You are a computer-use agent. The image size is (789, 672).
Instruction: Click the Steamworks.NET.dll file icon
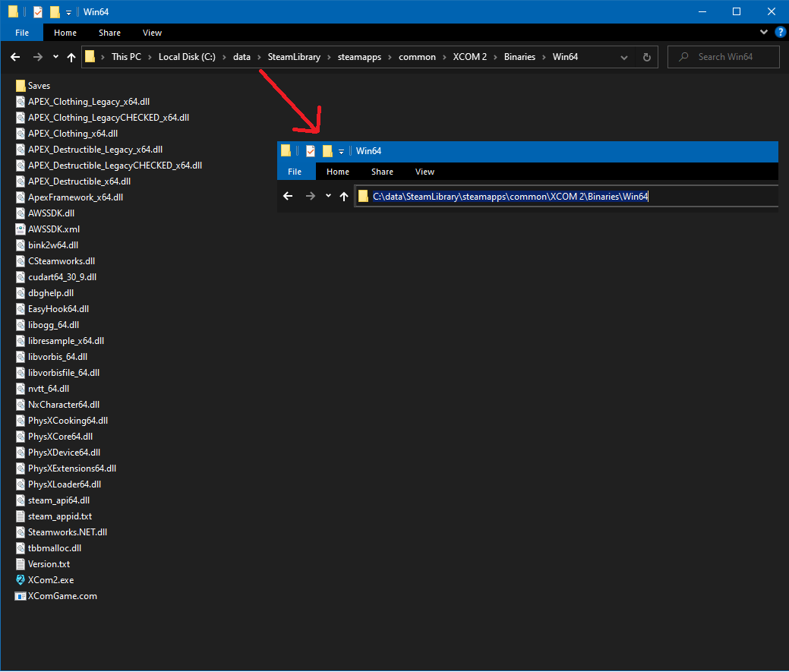(21, 532)
